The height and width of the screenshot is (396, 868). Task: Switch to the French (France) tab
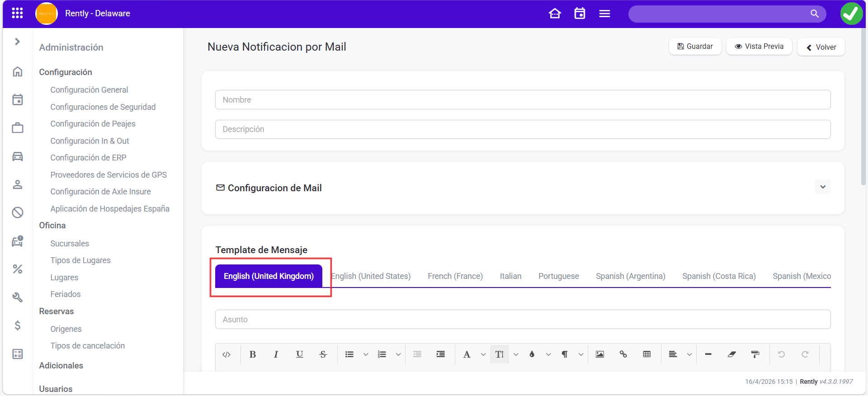click(x=455, y=276)
